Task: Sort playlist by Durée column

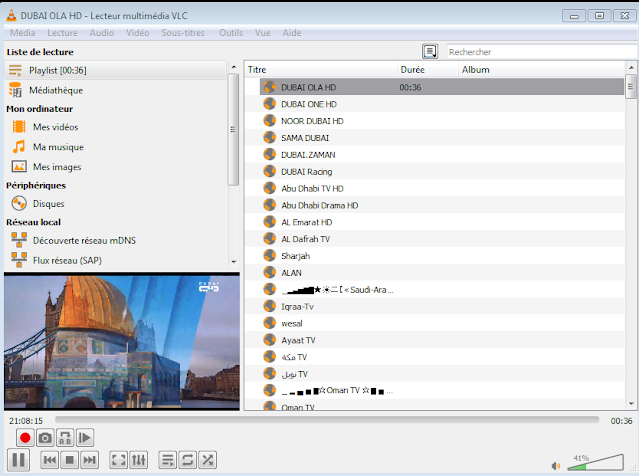Action: 427,70
